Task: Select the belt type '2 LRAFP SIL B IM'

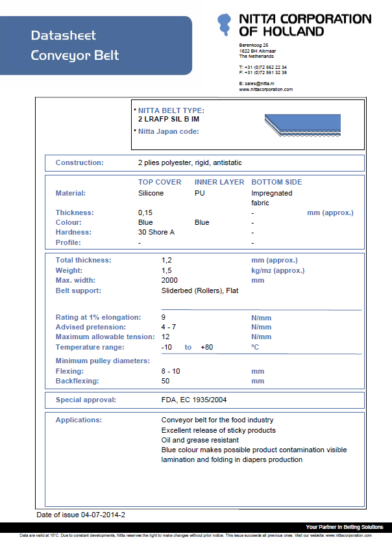Action: coord(169,119)
